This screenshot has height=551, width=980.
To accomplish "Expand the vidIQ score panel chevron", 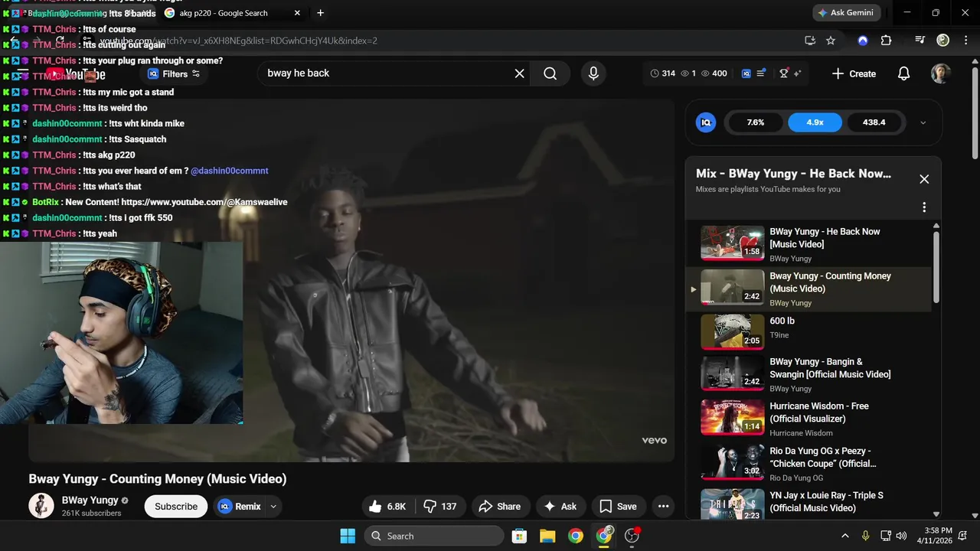I will click(x=923, y=122).
